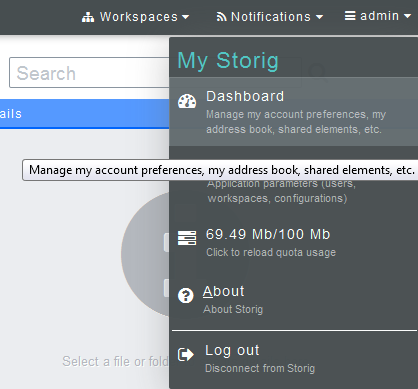The height and width of the screenshot is (389, 418).
Task: Click the storage quota server icon
Action: 187,238
